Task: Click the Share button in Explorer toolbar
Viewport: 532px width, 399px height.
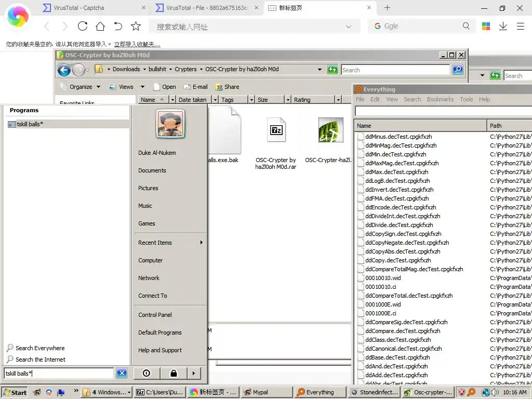Action: click(228, 87)
